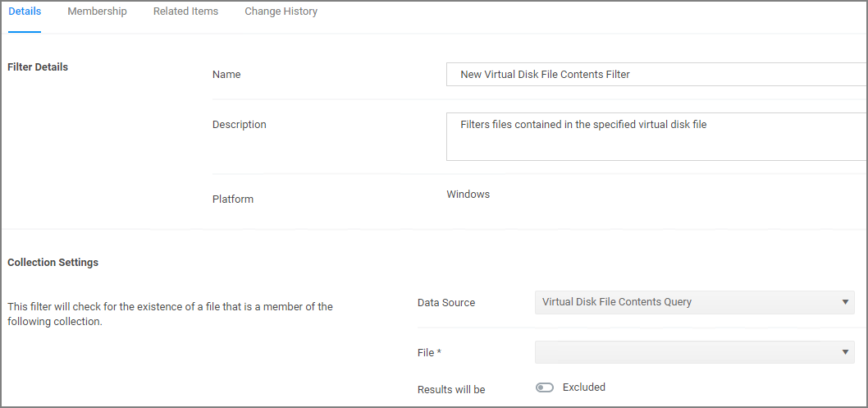This screenshot has width=868, height=408.
Task: Switch to the Membership tab
Action: click(97, 11)
